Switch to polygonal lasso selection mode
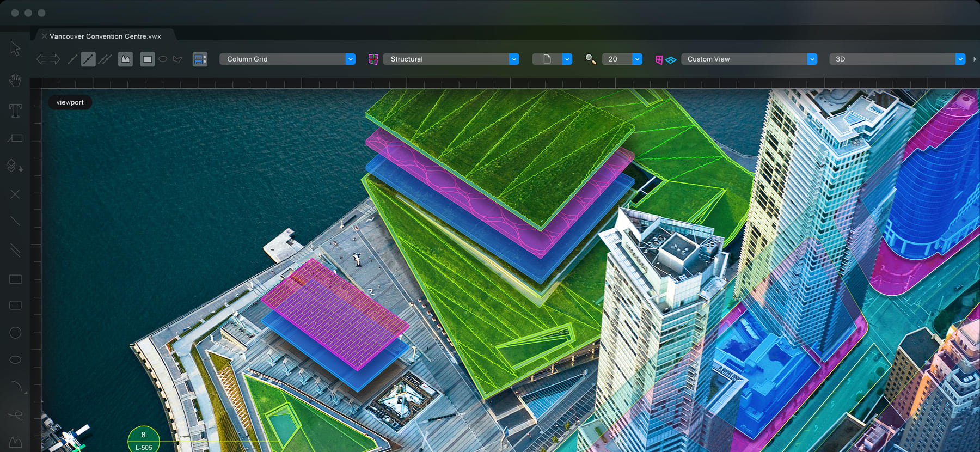 177,59
